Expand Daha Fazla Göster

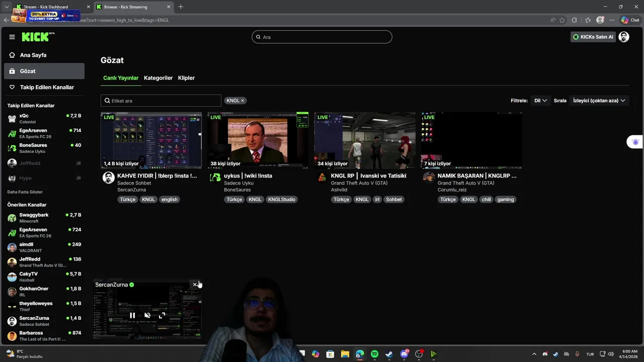pos(25,192)
